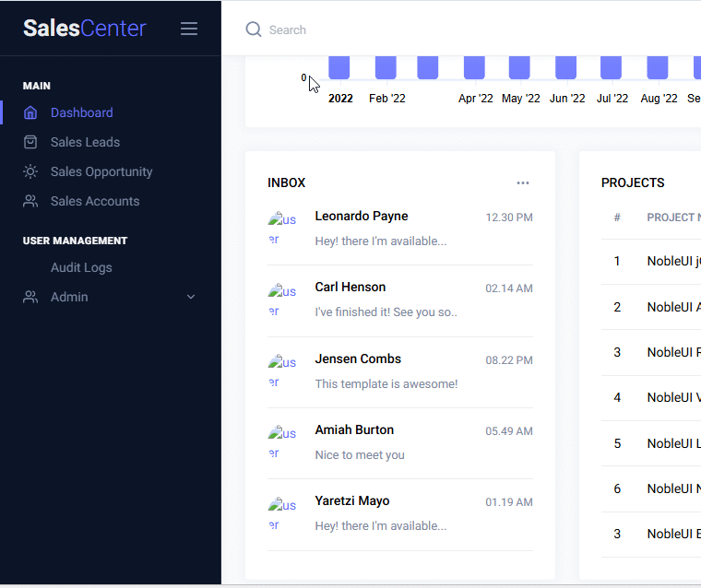Click the hamburger menu sidebar toggle

[189, 29]
